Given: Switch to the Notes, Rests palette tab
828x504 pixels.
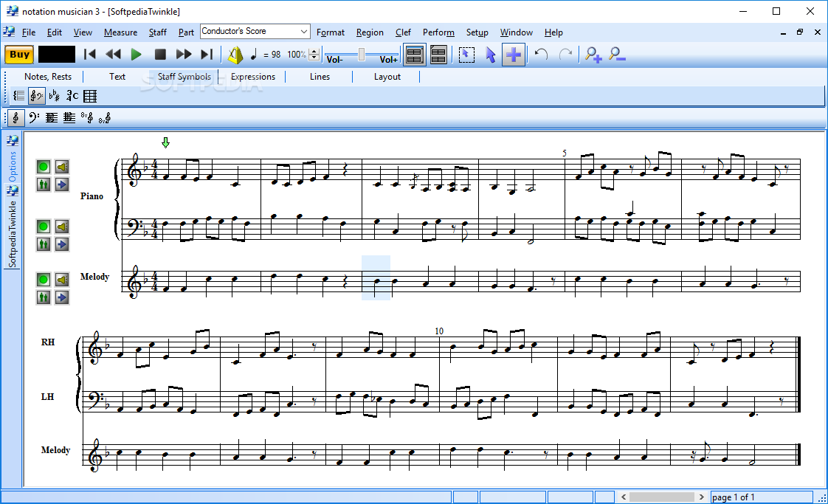Looking at the screenshot, I should pos(47,77).
